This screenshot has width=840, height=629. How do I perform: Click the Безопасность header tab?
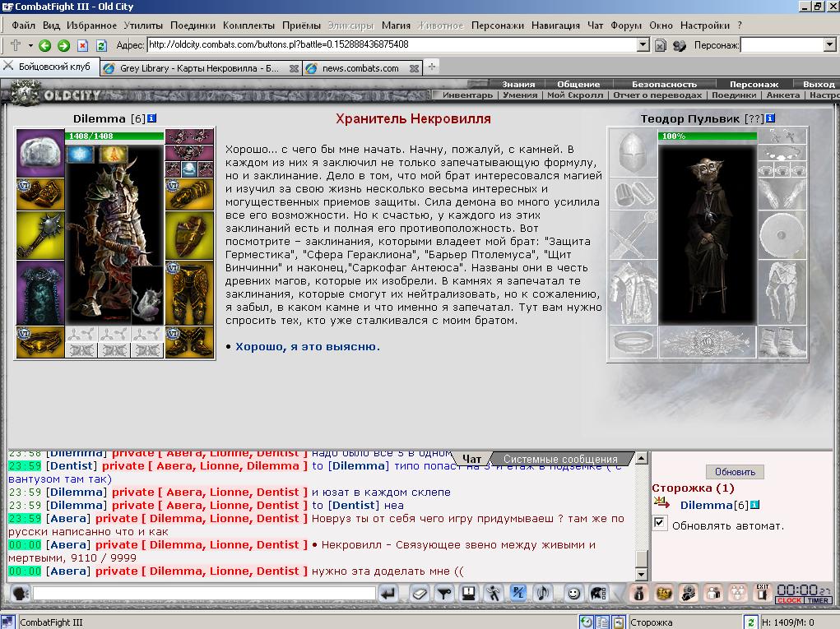(x=664, y=84)
